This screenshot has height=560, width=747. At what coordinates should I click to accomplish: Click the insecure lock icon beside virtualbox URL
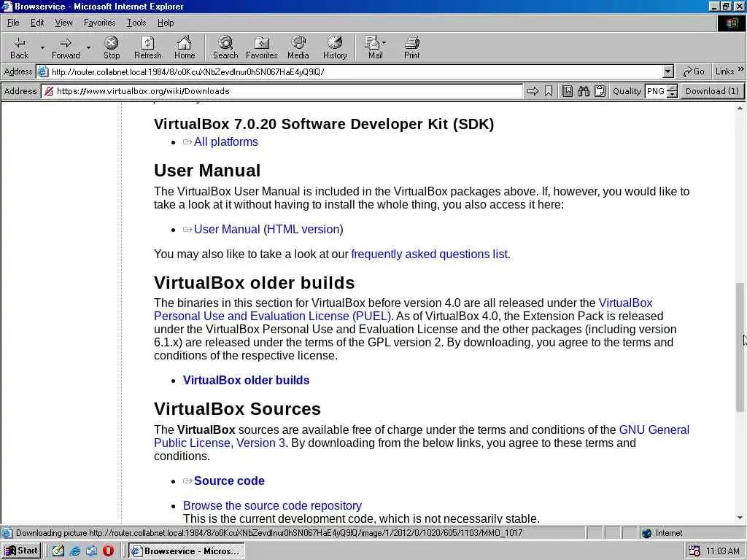pos(49,91)
